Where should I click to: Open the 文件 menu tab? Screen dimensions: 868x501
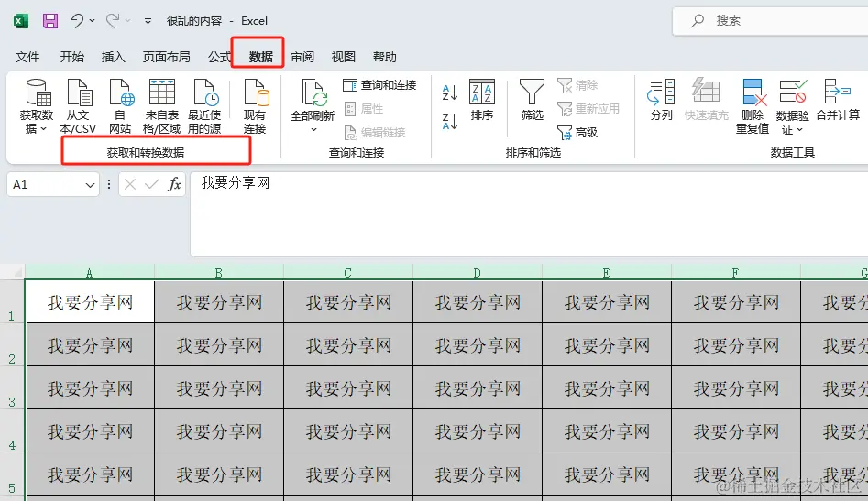tap(27, 57)
